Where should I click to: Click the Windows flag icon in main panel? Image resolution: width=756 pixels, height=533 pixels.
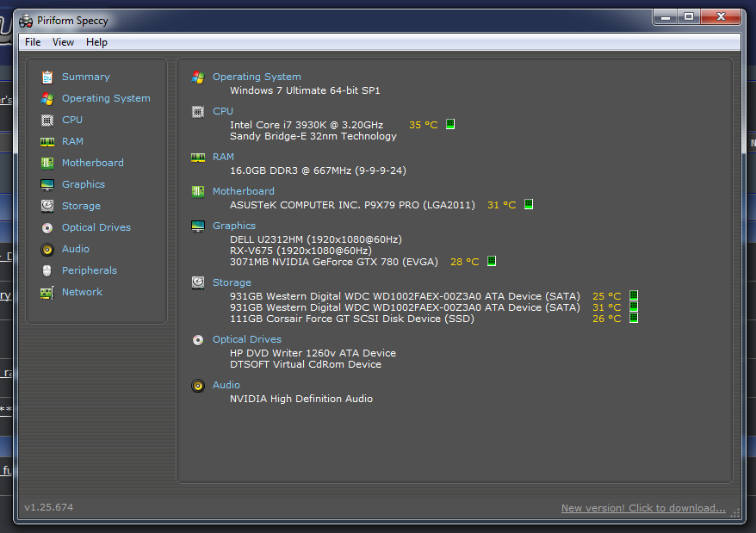(x=198, y=77)
